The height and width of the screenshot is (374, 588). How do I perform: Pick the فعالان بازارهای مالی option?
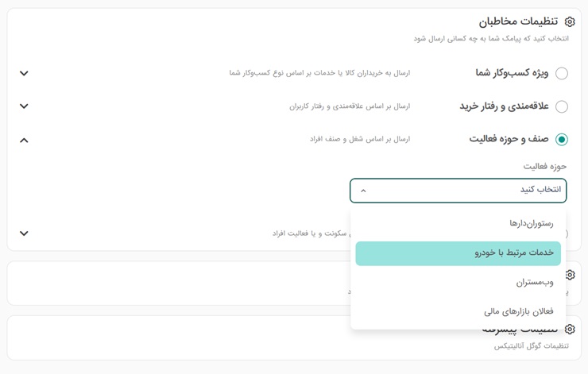coord(518,311)
